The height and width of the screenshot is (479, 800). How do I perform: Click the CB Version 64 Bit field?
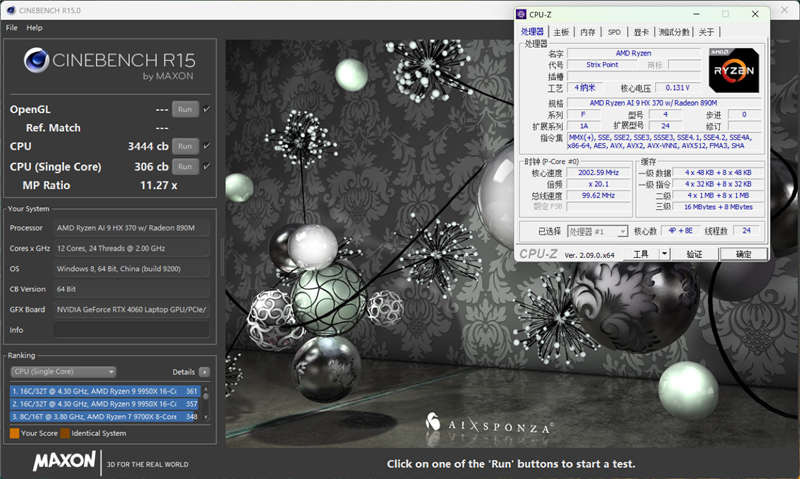pos(132,289)
